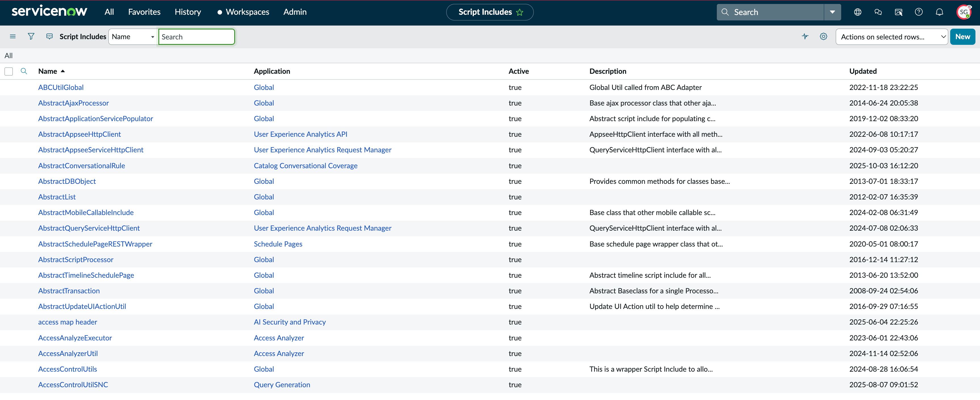The width and height of the screenshot is (980, 400).
Task: Open AbstractQueryServiceHttpClient record
Action: 89,228
